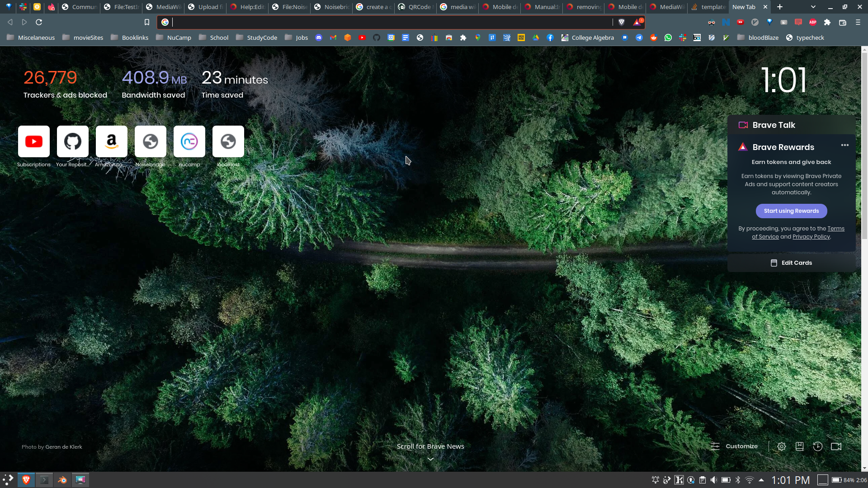The width and height of the screenshot is (868, 488).
Task: Click the Brave Shields lion icon
Action: [x=622, y=22]
